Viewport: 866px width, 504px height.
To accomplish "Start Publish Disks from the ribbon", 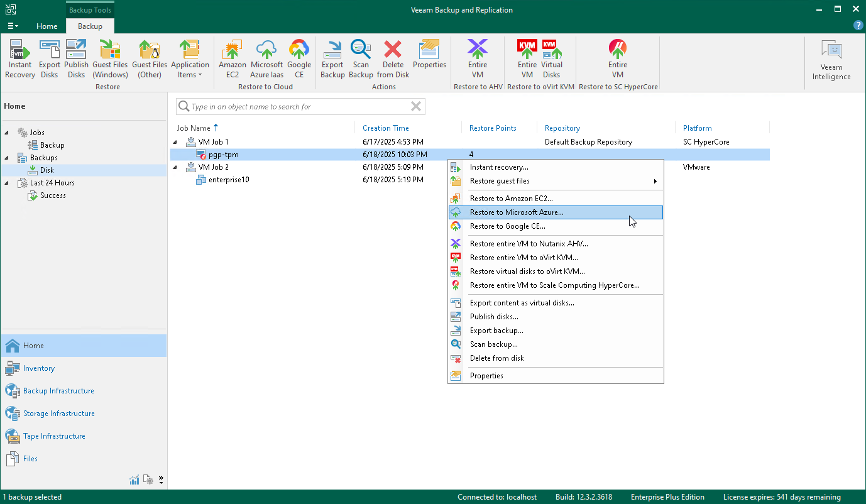I will (x=76, y=59).
